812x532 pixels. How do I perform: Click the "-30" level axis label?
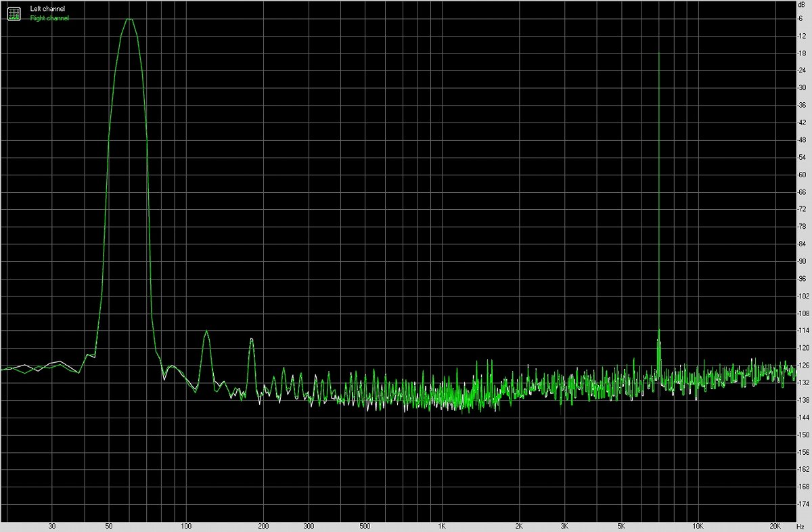pyautogui.click(x=802, y=87)
